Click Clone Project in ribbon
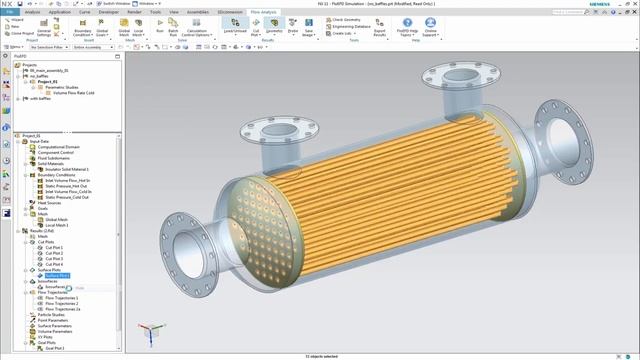The width and height of the screenshot is (640, 360). pos(20,33)
